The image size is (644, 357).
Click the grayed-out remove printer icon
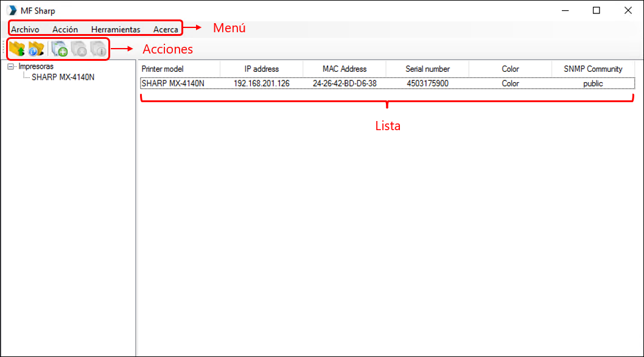(x=79, y=49)
